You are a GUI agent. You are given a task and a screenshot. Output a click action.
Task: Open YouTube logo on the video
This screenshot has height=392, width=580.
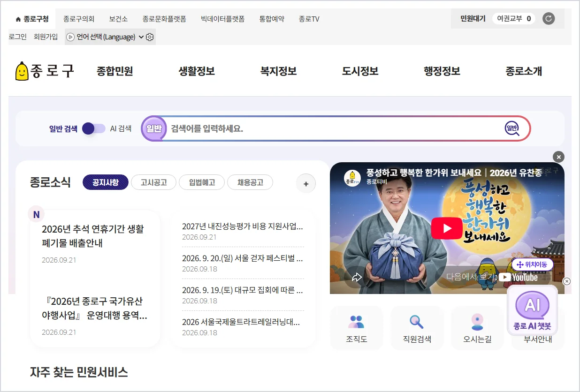coord(518,277)
